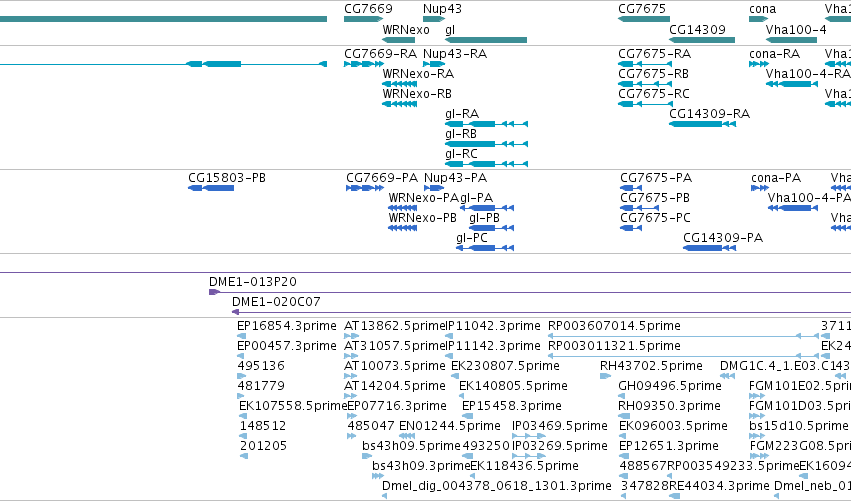The image size is (851, 501).
Task: Click transcript CG14309-RA
Action: tap(702, 124)
